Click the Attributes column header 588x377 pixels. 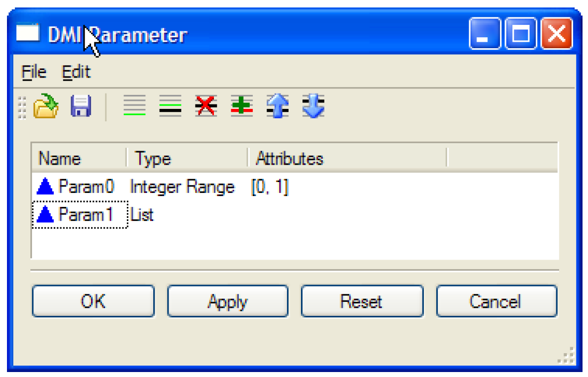coord(290,159)
